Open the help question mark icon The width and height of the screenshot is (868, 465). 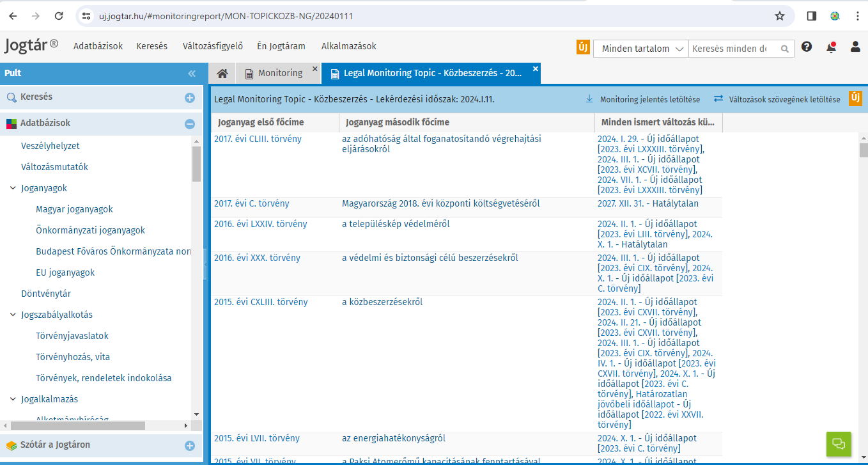(807, 47)
